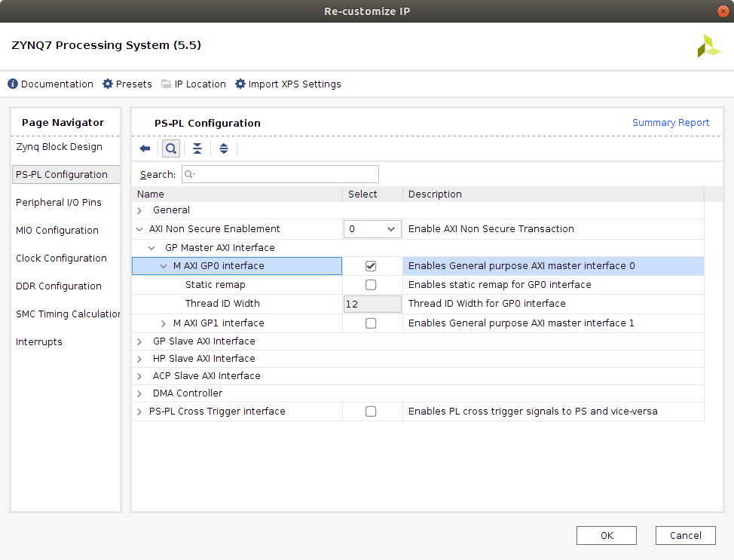Enable the Static remap checkbox
Image resolution: width=734 pixels, height=560 pixels.
[371, 285]
